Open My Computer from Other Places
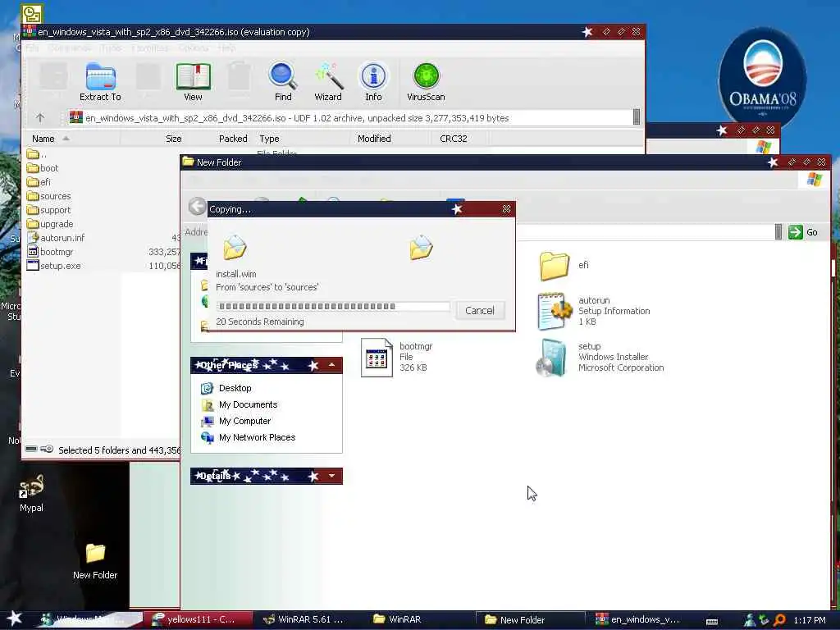Image resolution: width=840 pixels, height=630 pixels. 235,421
